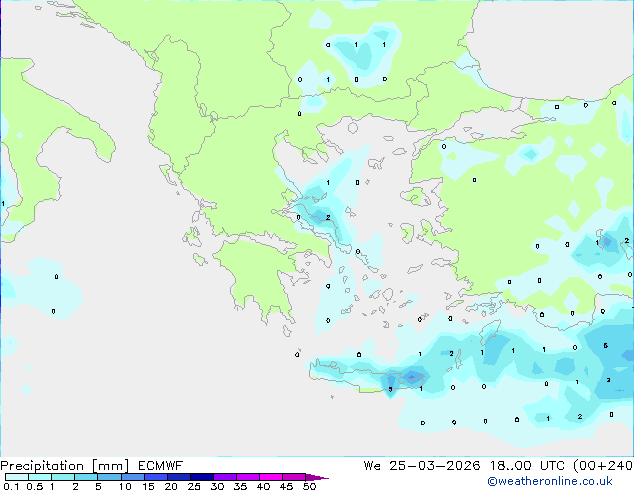The height and width of the screenshot is (490, 634).
Task: Click the "Precipitation" title text
Action: (42, 466)
